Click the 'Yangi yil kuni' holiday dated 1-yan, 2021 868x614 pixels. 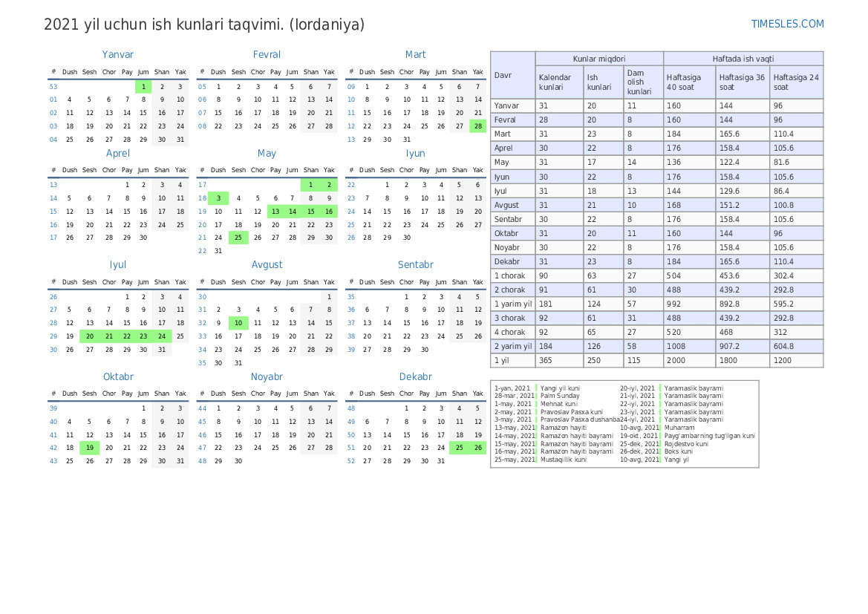(x=560, y=388)
